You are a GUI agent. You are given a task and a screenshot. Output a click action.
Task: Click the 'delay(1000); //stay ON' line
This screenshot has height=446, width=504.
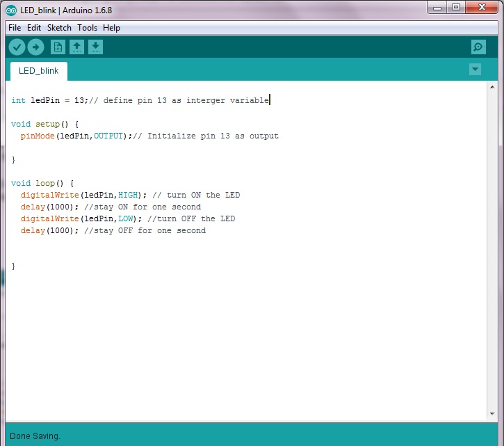111,207
